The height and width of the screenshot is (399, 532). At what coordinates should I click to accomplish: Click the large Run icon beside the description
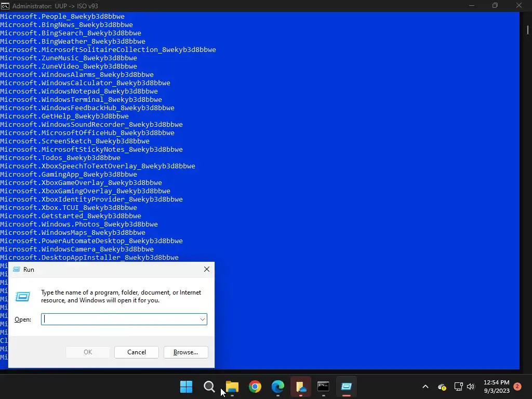coord(23,297)
